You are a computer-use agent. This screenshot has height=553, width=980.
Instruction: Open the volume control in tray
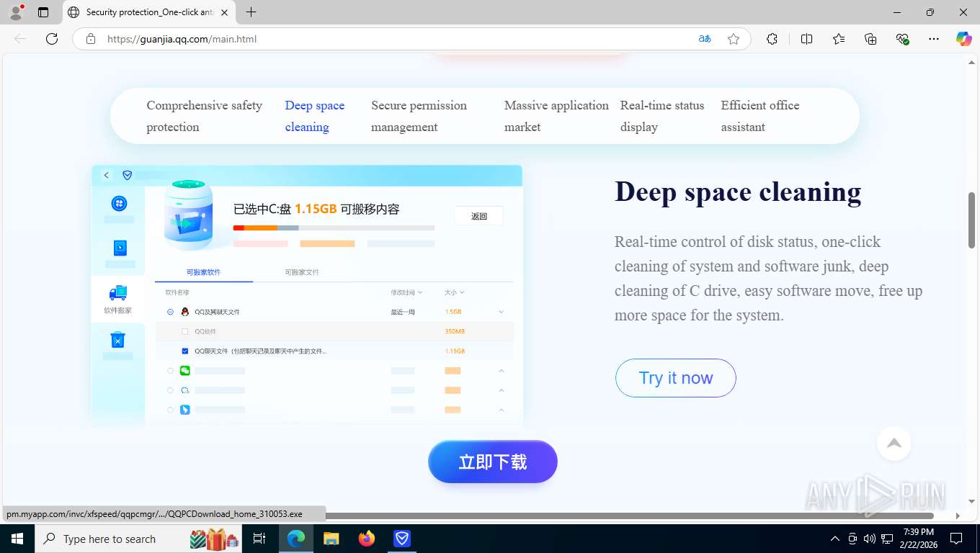[869, 539]
